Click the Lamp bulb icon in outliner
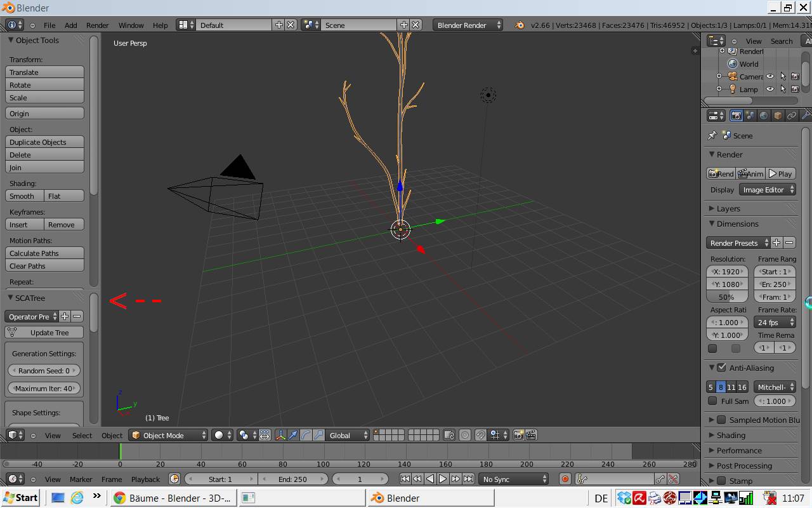Image resolution: width=812 pixels, height=508 pixels. pyautogui.click(x=733, y=89)
